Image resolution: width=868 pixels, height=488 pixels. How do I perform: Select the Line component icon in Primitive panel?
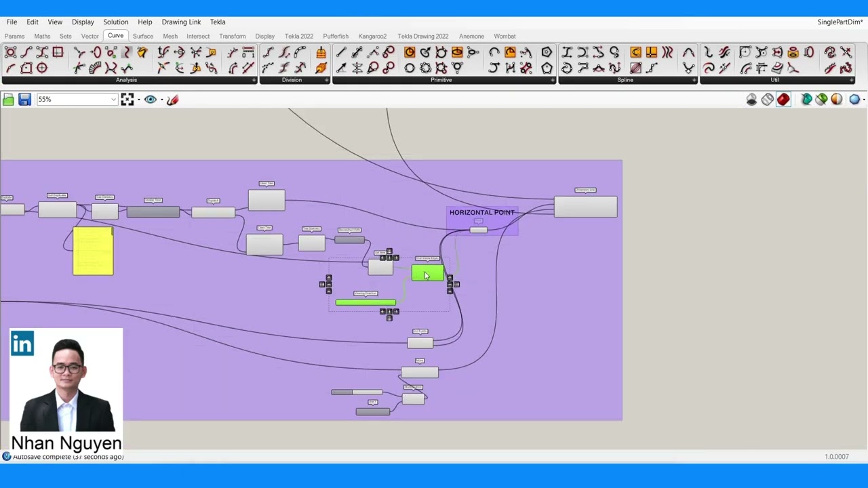[341, 52]
